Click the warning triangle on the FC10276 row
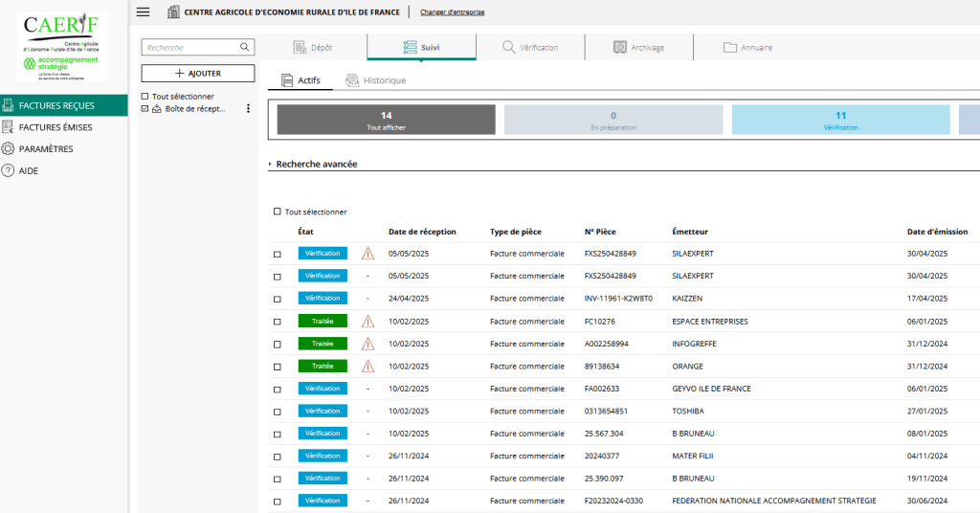The image size is (980, 513). click(368, 322)
